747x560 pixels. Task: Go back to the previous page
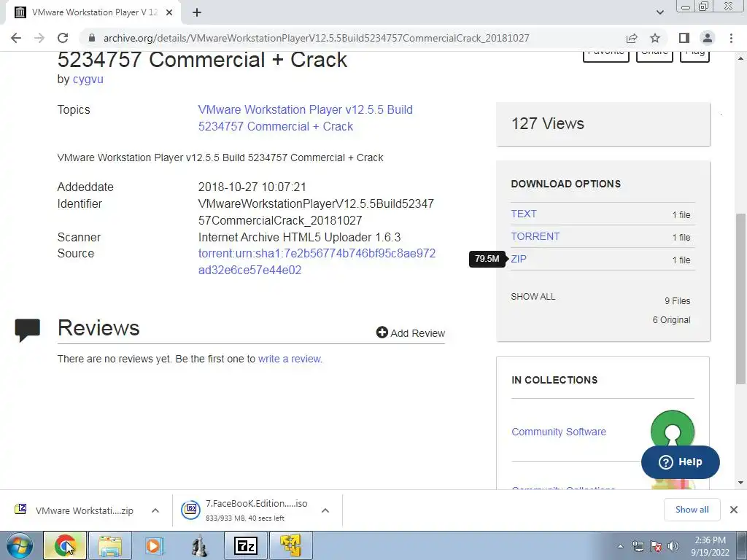(x=16, y=38)
